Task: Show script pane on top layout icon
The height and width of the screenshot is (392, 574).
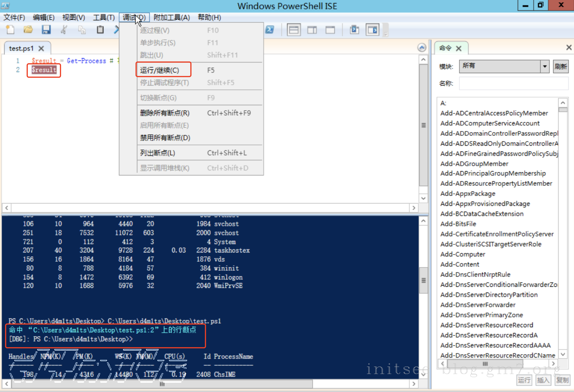Action: tap(294, 30)
